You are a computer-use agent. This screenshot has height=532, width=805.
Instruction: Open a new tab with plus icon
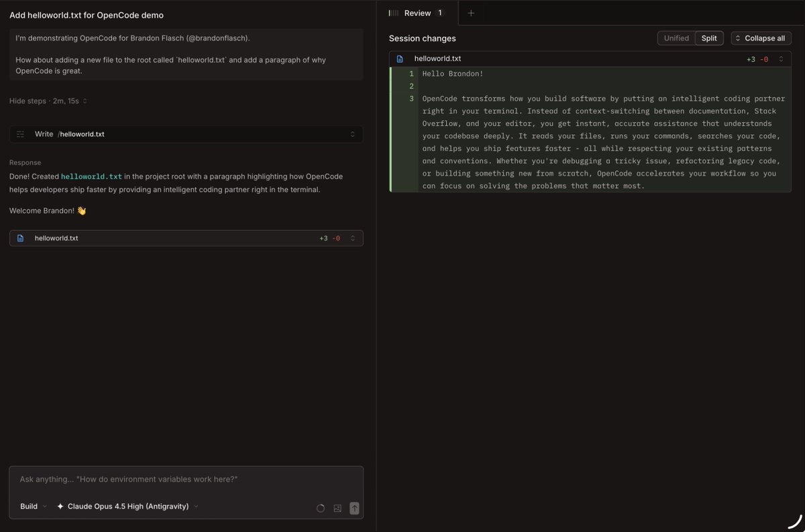(471, 13)
